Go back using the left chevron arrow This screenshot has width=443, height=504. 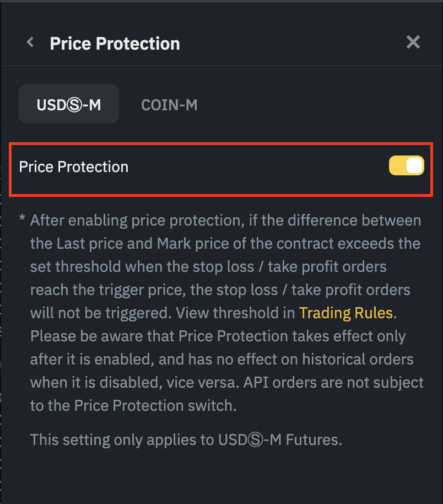tap(30, 42)
